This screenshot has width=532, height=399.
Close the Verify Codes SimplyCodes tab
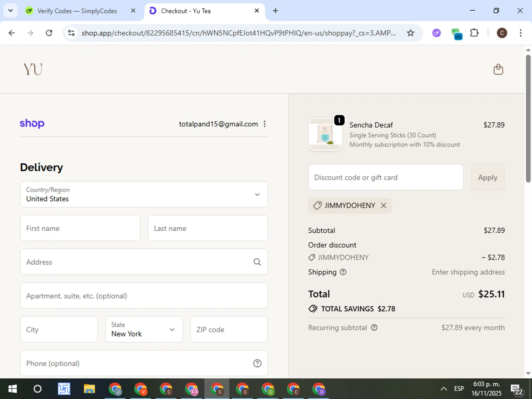coord(133,11)
